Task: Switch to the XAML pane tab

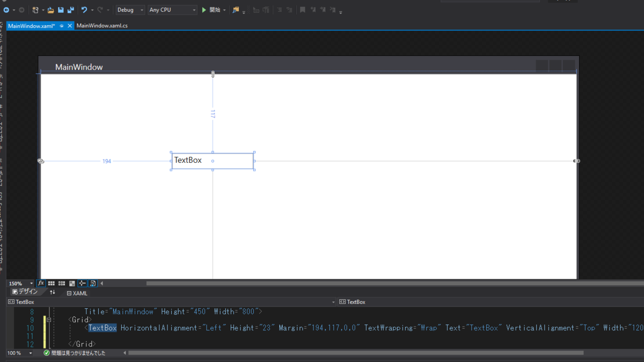Action: point(77,293)
